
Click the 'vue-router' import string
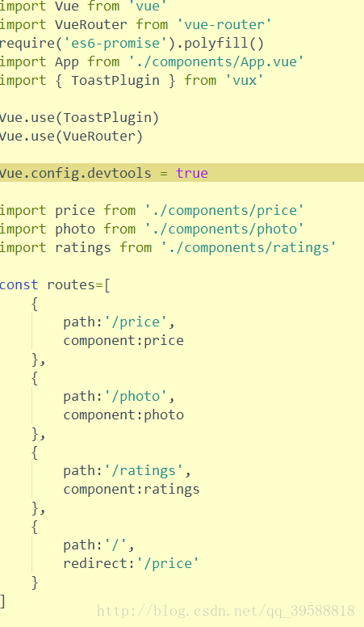click(x=224, y=25)
